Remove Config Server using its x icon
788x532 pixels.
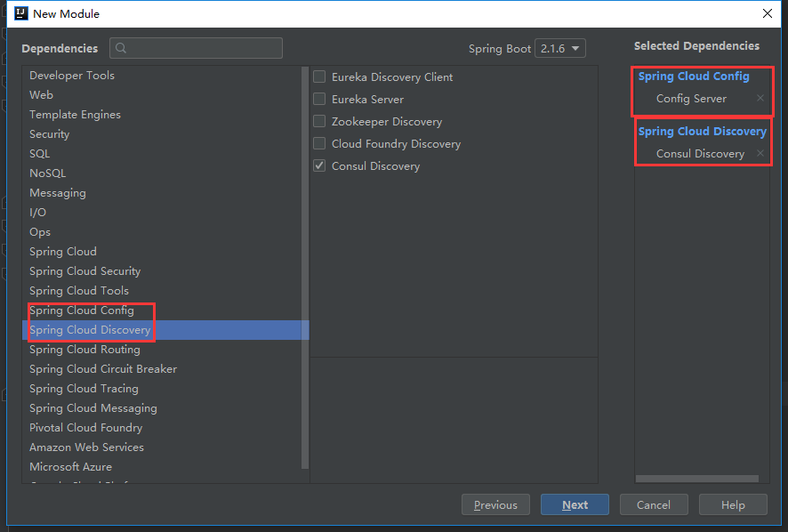coord(760,98)
